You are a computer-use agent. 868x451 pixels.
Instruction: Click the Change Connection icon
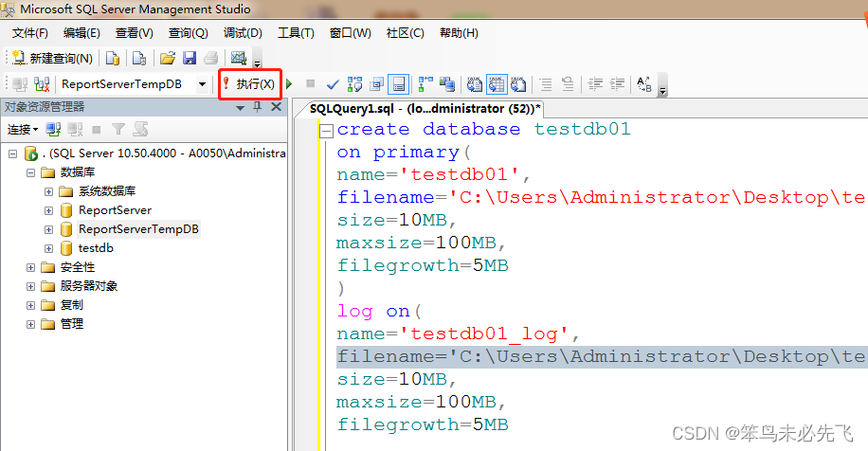click(x=42, y=84)
